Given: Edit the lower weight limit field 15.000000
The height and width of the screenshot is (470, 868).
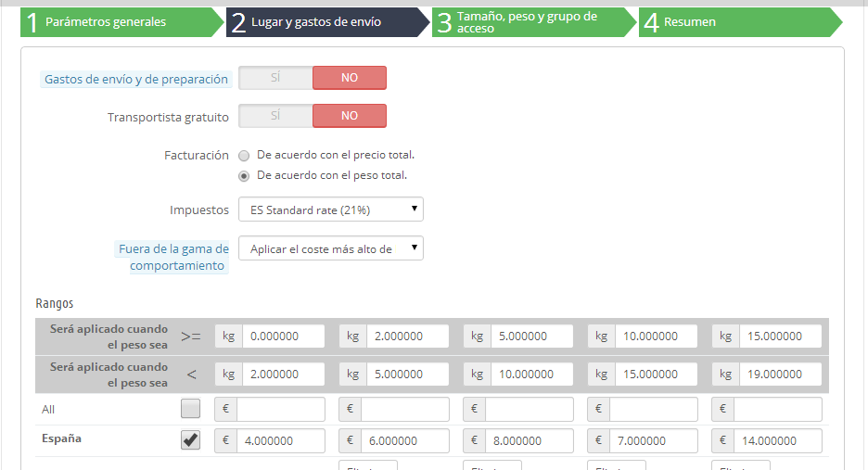Looking at the screenshot, I should pyautogui.click(x=781, y=336).
